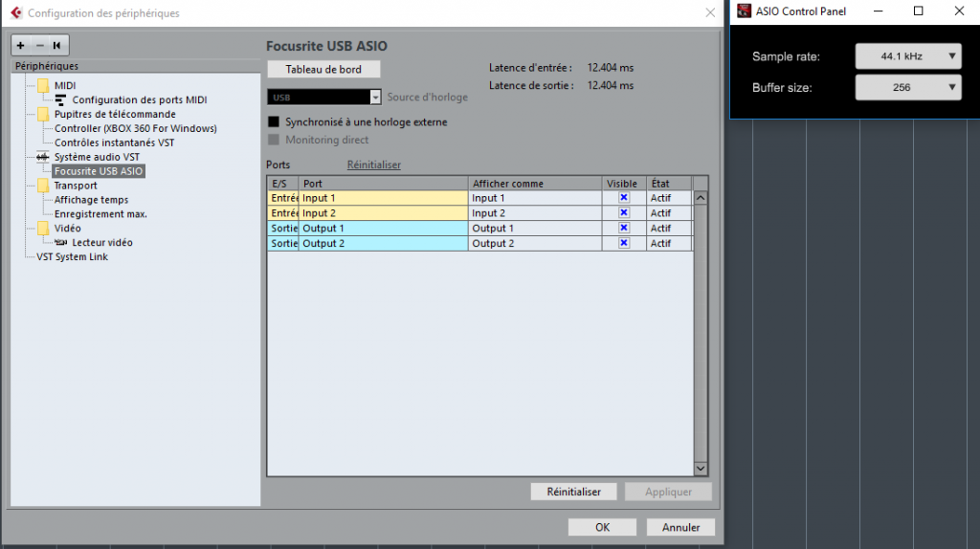The height and width of the screenshot is (549, 980).
Task: Toggle the Visible checkbox for Input 1
Action: 624,197
